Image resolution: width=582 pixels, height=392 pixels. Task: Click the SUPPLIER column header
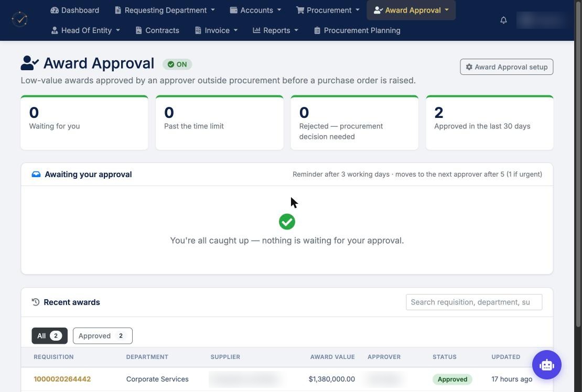click(x=225, y=357)
